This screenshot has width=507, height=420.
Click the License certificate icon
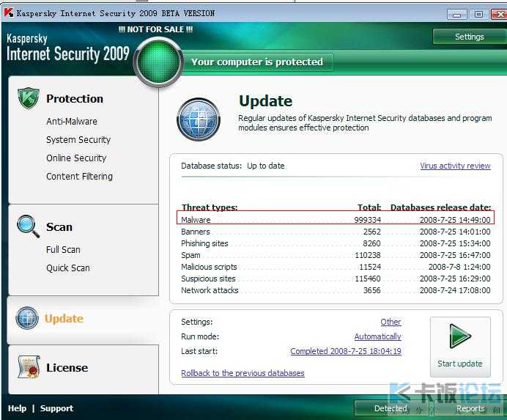29,367
